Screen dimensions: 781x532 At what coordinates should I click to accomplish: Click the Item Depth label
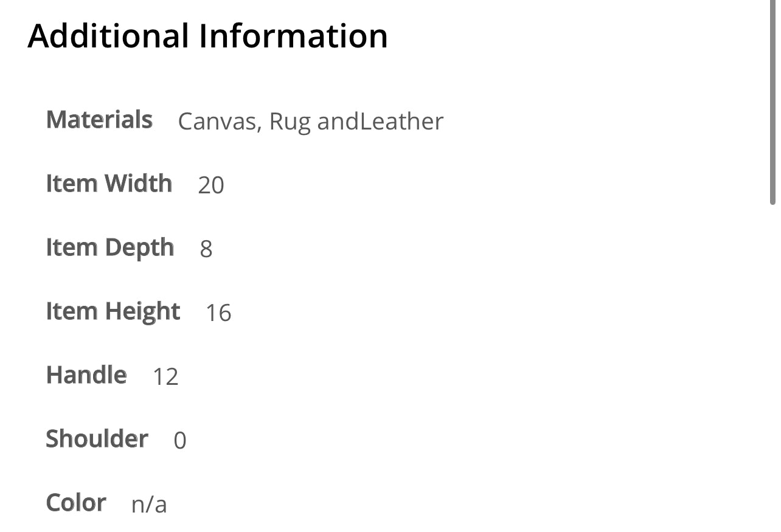(110, 247)
